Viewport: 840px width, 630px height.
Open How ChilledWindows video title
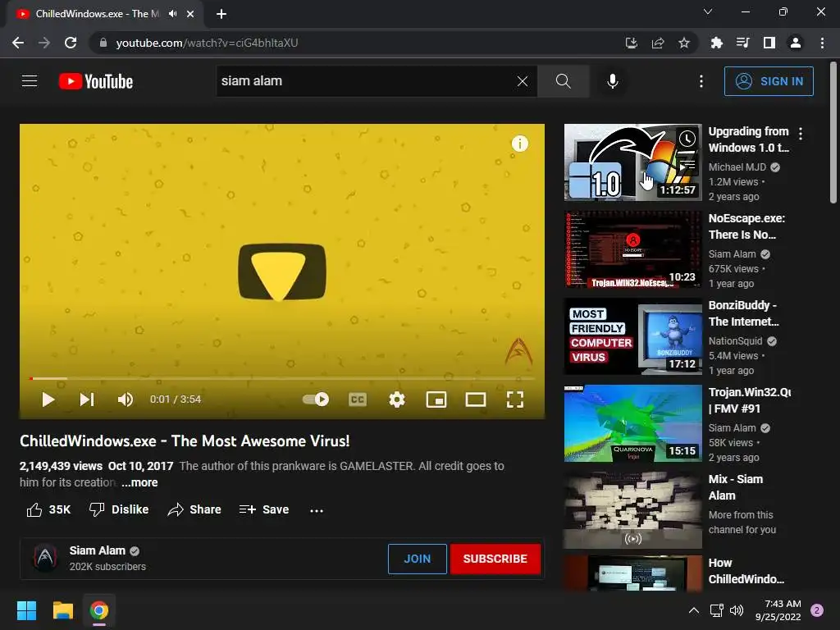coord(746,571)
